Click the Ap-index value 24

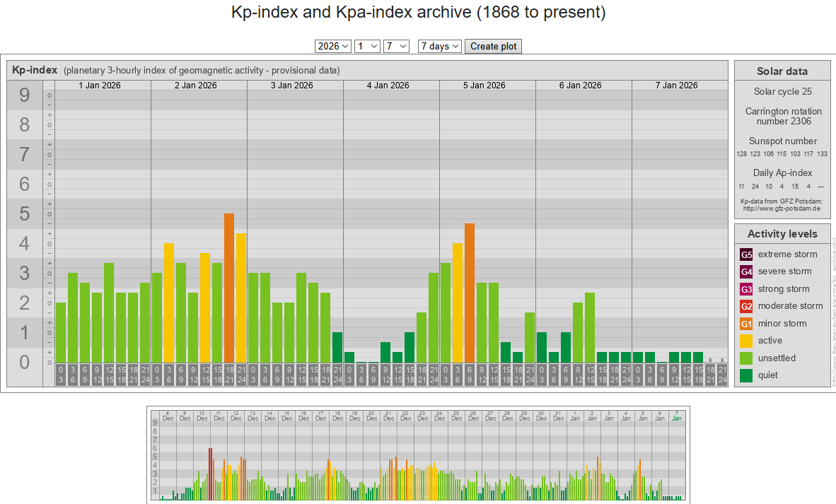(x=755, y=187)
